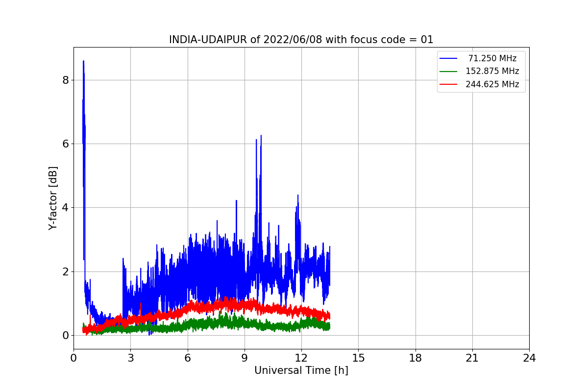Select the '71.250 MHz' legend label
Image resolution: width=588 pixels, height=392 pixels.
(x=492, y=58)
